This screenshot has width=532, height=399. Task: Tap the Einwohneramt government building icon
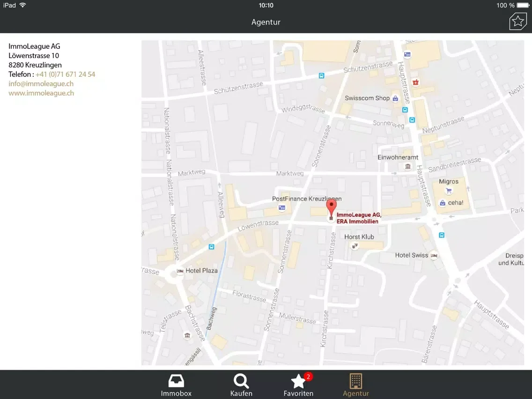click(x=408, y=166)
